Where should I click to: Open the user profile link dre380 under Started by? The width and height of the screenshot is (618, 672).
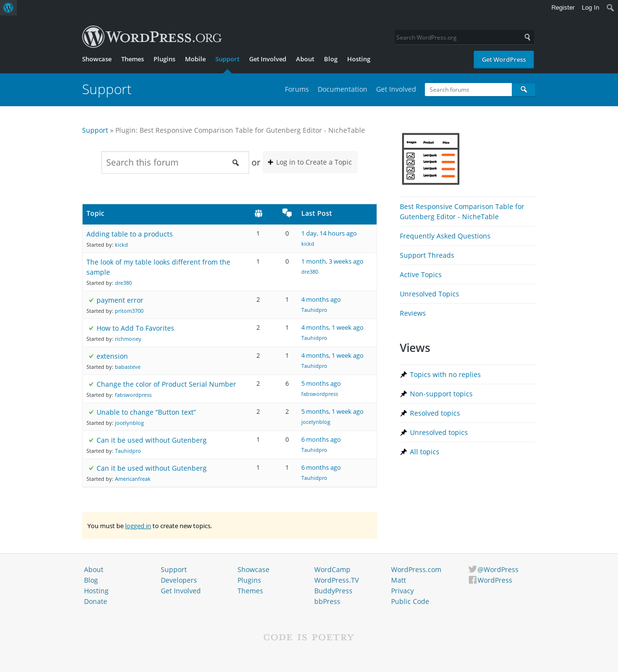[x=123, y=283]
